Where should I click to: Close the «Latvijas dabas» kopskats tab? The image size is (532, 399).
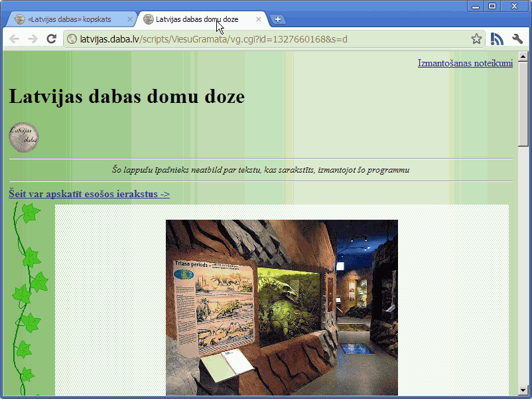[129, 19]
